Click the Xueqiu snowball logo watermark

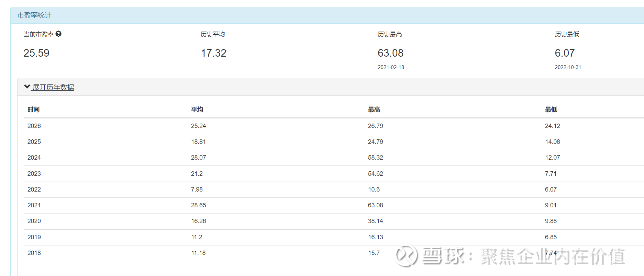click(x=406, y=256)
